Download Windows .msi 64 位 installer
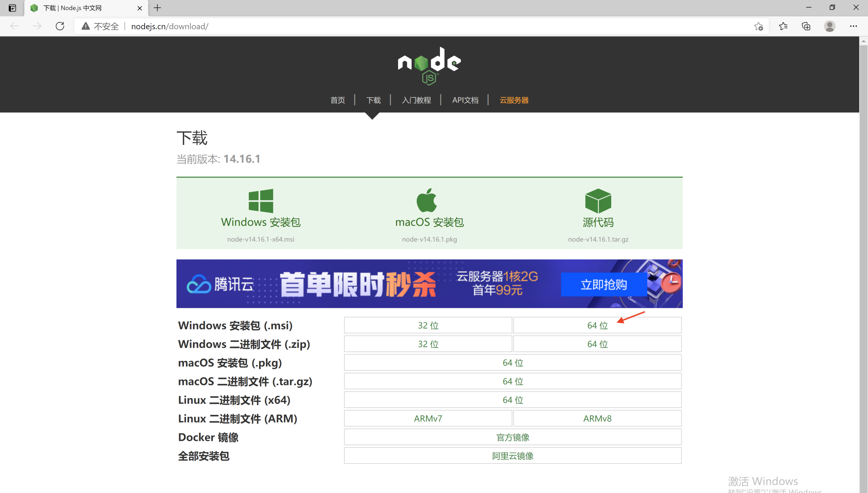 tap(597, 325)
